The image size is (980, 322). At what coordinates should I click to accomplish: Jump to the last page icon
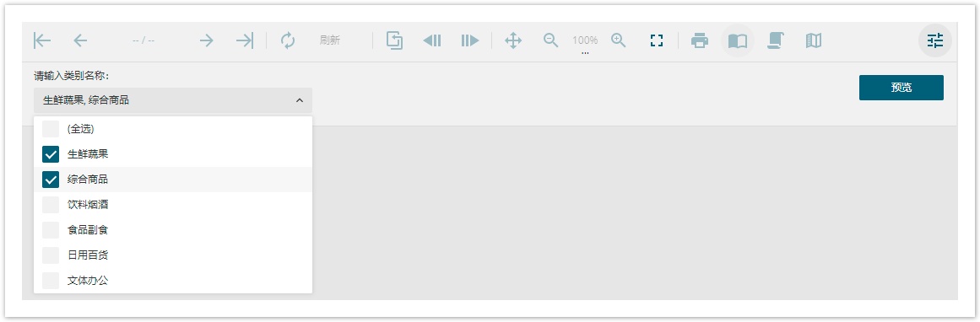pyautogui.click(x=245, y=40)
